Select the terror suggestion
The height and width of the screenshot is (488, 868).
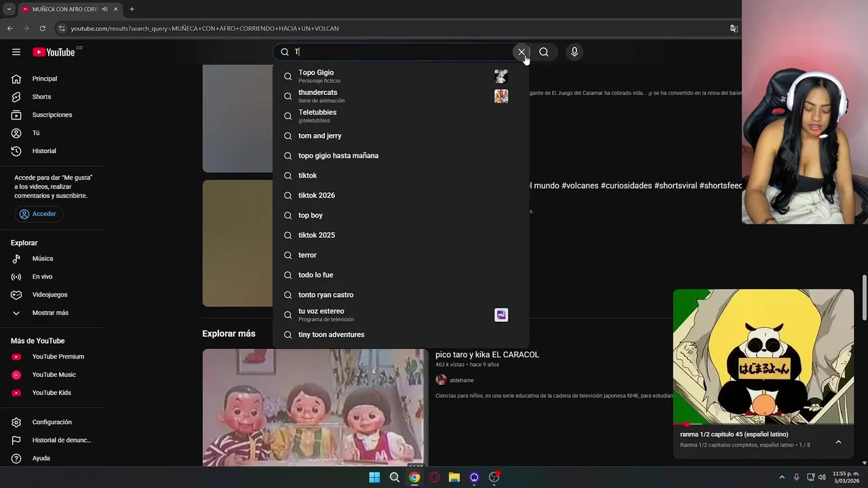click(401, 255)
